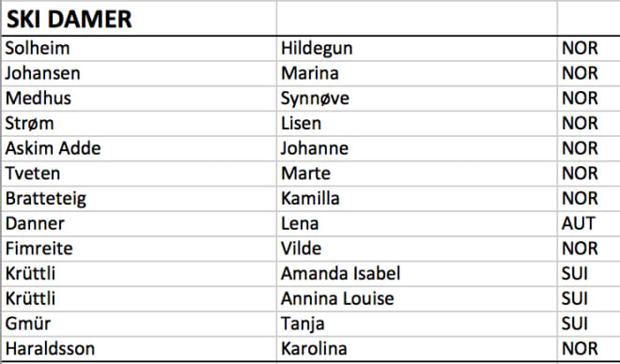
Task: Select the SKI DAMER header cell
Action: 139,18
